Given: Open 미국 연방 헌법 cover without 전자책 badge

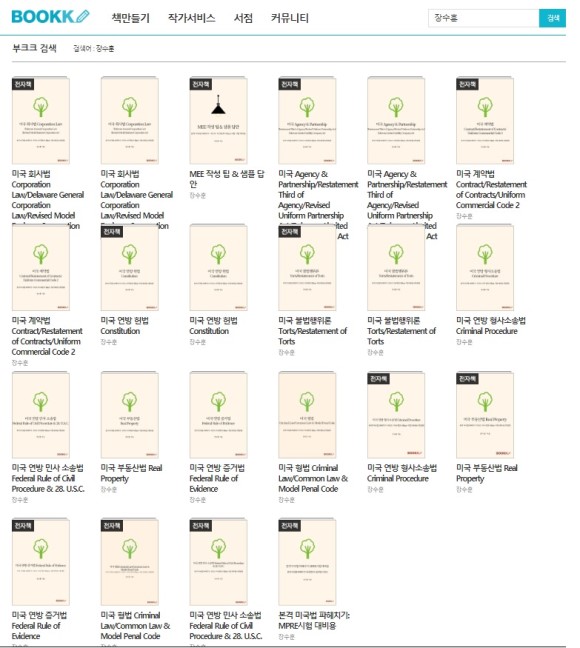Looking at the screenshot, I should (x=219, y=267).
